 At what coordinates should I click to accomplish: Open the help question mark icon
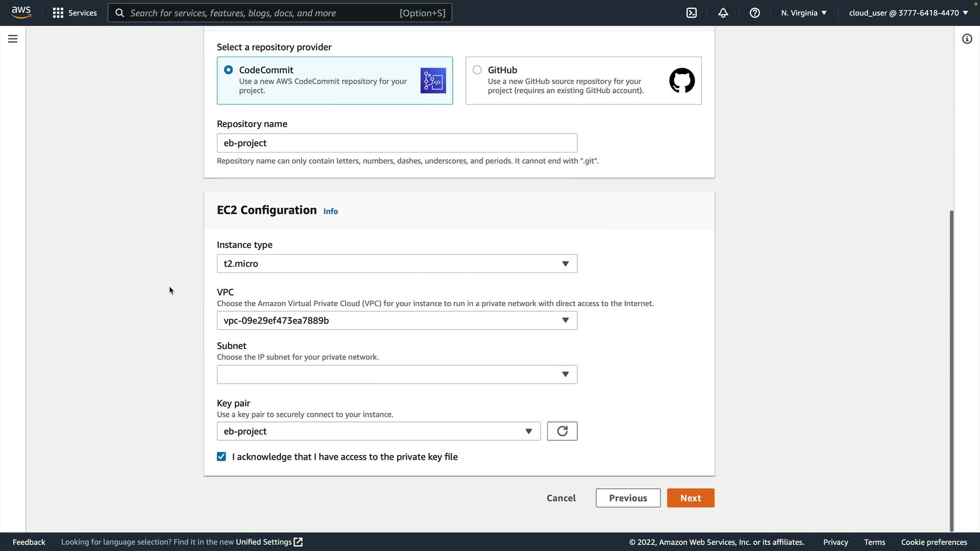pos(755,13)
